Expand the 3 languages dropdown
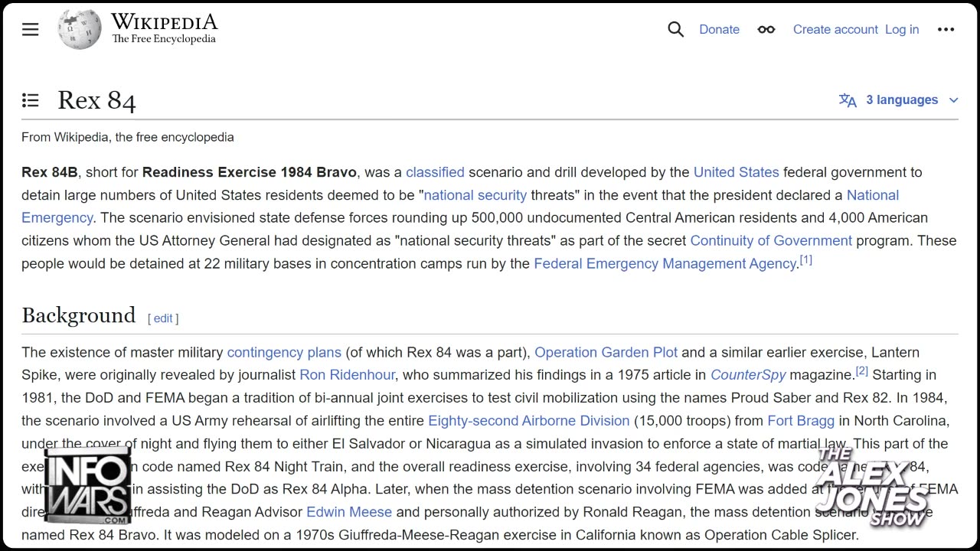 pyautogui.click(x=911, y=100)
